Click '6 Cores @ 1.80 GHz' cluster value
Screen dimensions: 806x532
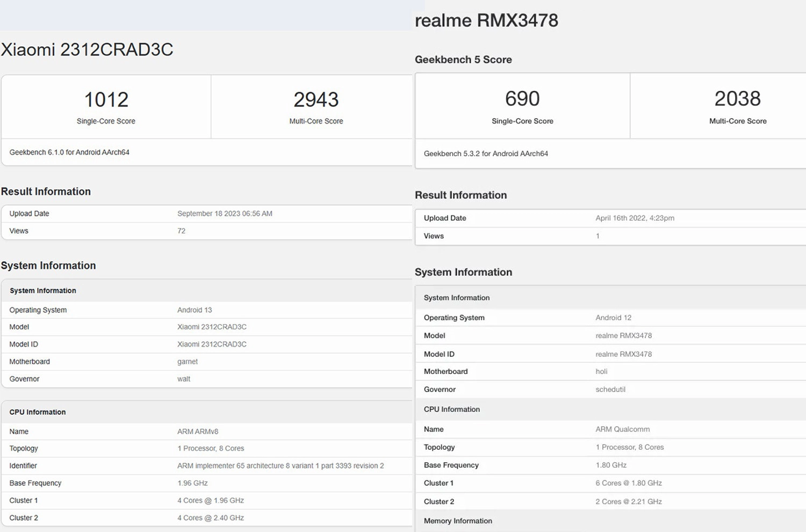coord(629,483)
